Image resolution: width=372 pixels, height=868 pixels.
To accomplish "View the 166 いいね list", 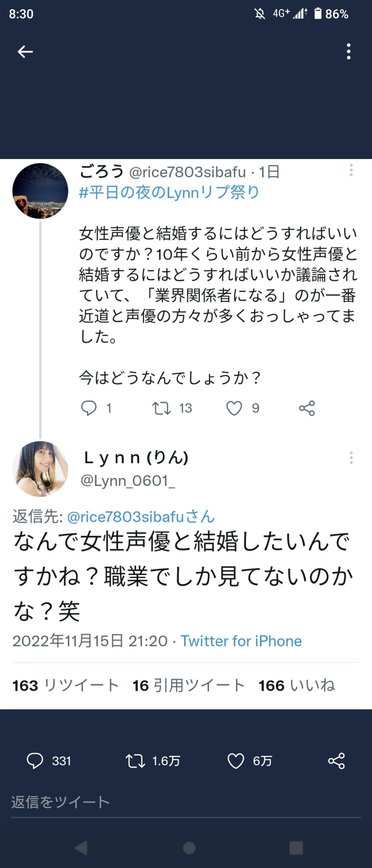I will pos(297,685).
